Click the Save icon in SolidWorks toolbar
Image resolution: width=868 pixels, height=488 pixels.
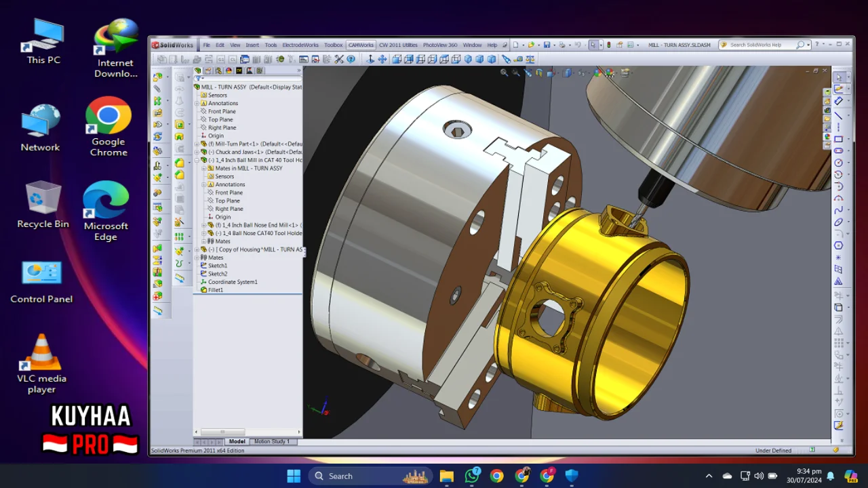547,45
